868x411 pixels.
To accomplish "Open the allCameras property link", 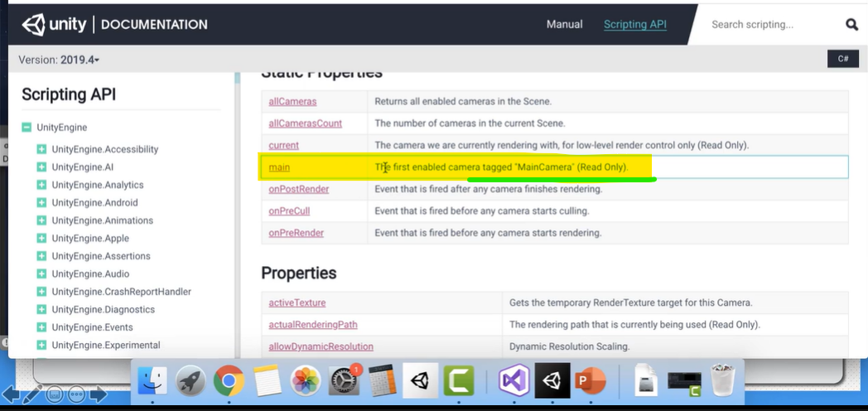I will pyautogui.click(x=292, y=101).
